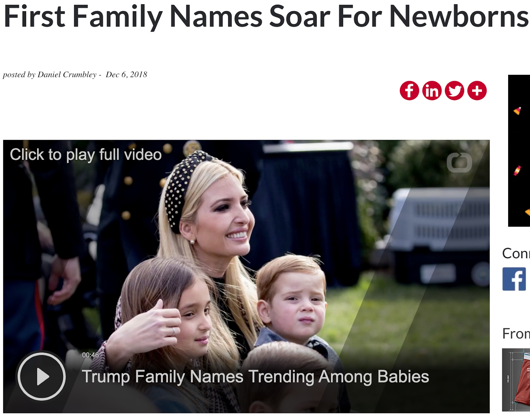Viewport: 530px width, 420px height.
Task: Click the Click to play full video text
Action: pos(86,155)
